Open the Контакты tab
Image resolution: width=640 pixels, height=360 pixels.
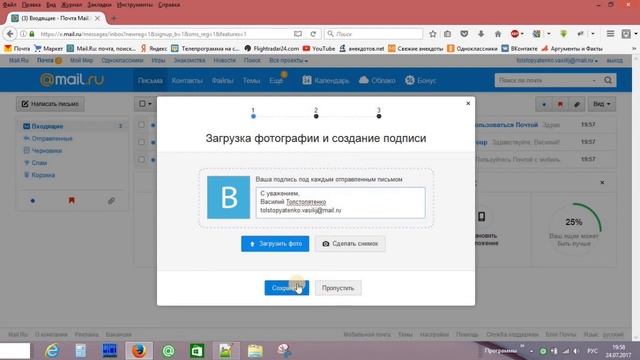coord(187,80)
